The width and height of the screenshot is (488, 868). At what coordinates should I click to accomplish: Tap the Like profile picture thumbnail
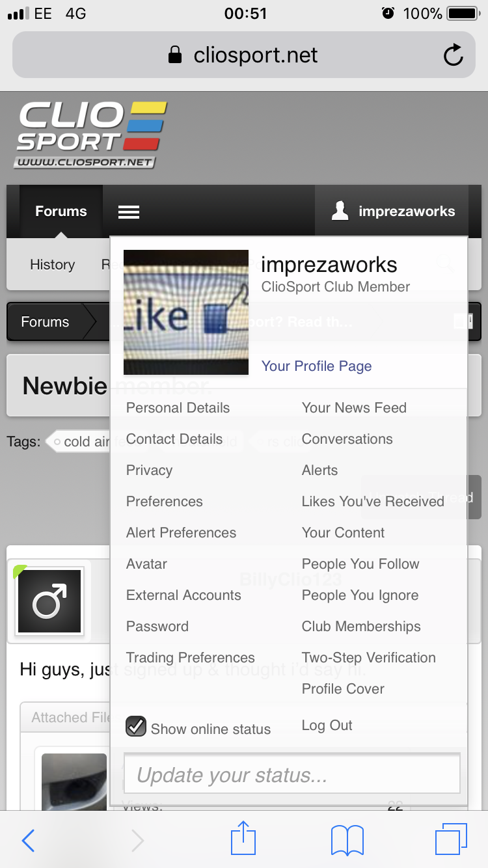click(x=186, y=312)
